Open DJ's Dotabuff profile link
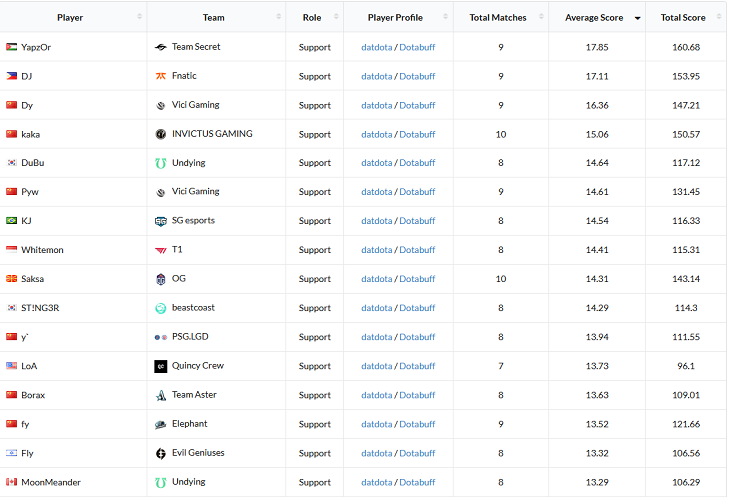Viewport: 730px width, 497px height. click(x=417, y=76)
